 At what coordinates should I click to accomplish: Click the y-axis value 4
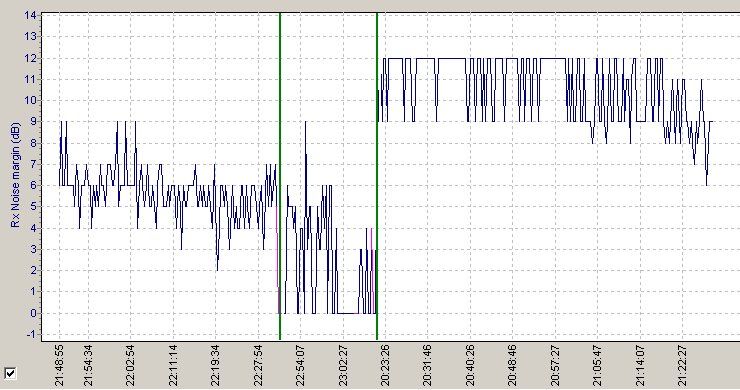33,228
